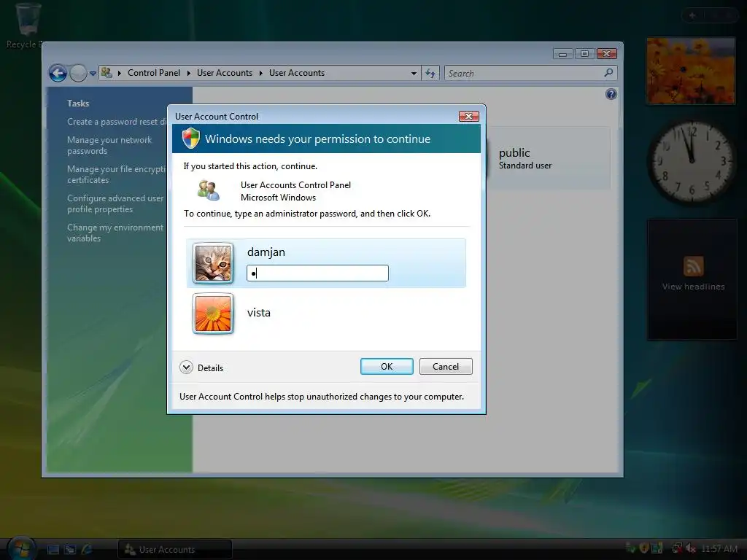Click Switch between windows quick launch icon
Screen dimensions: 747x560
click(70, 550)
